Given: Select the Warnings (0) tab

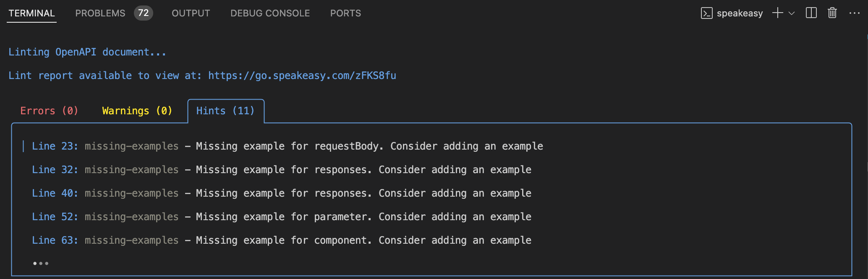Looking at the screenshot, I should point(137,111).
